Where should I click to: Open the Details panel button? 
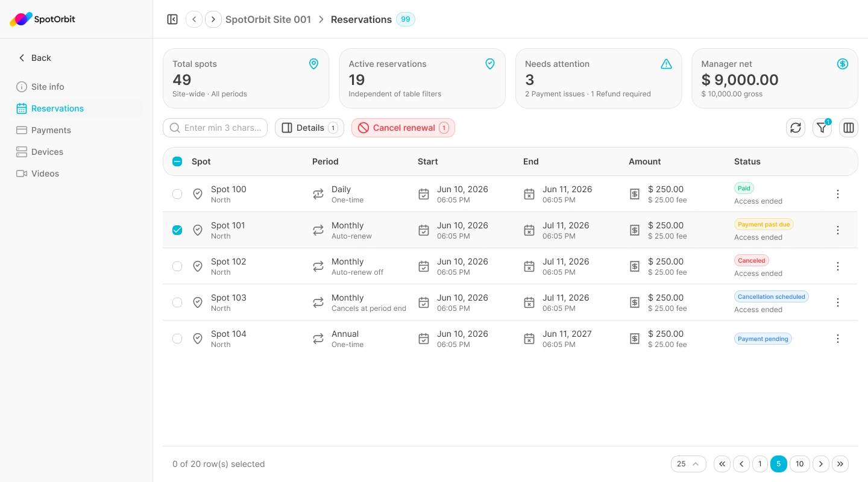(309, 128)
